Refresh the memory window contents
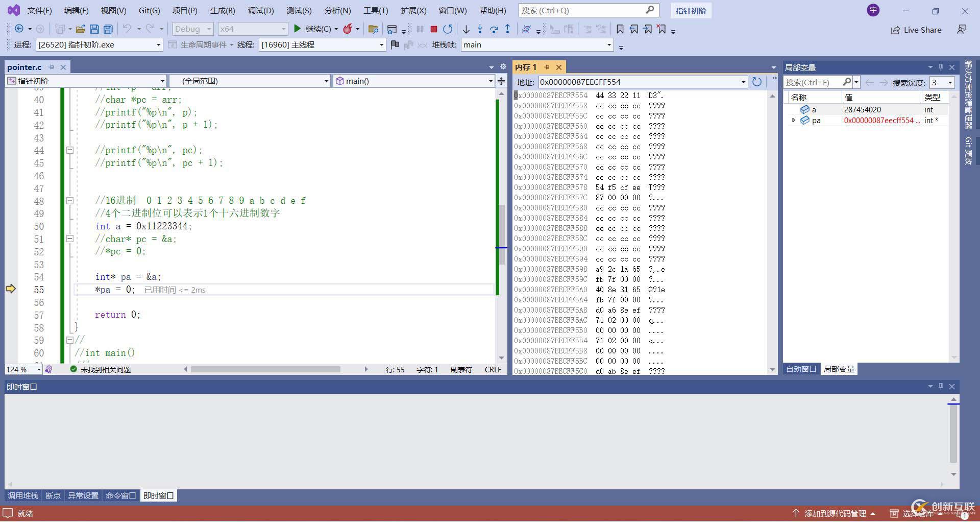 pyautogui.click(x=757, y=82)
